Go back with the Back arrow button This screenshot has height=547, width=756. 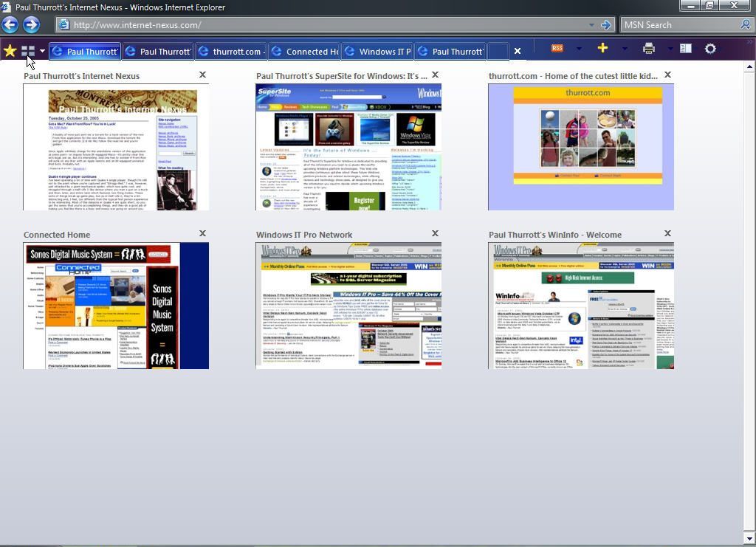click(10, 24)
